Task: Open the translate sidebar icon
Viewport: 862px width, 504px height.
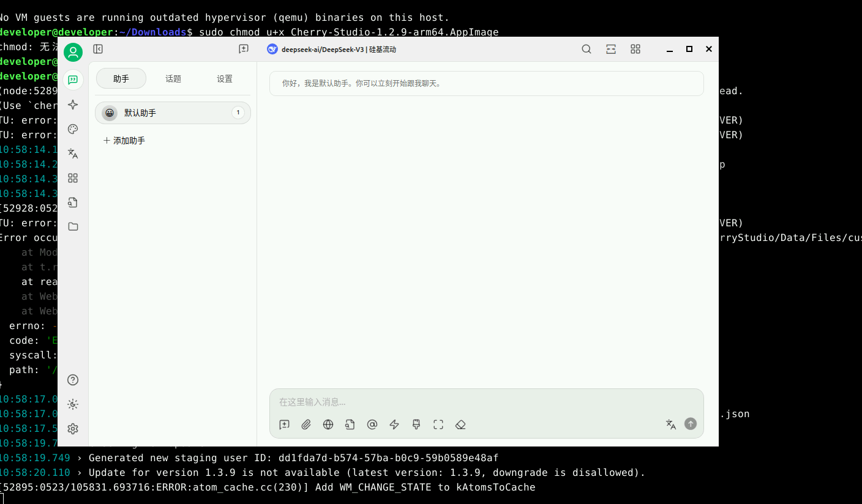Action: tap(73, 154)
